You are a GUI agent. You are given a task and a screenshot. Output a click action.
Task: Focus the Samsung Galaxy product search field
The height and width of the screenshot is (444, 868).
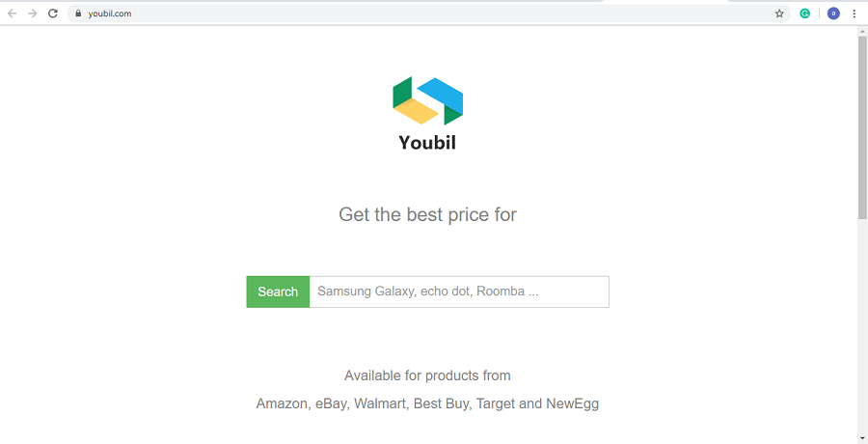coord(458,291)
